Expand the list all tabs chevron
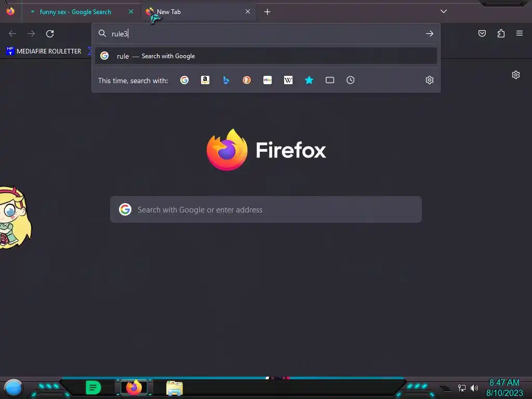532x399 pixels. (444, 11)
